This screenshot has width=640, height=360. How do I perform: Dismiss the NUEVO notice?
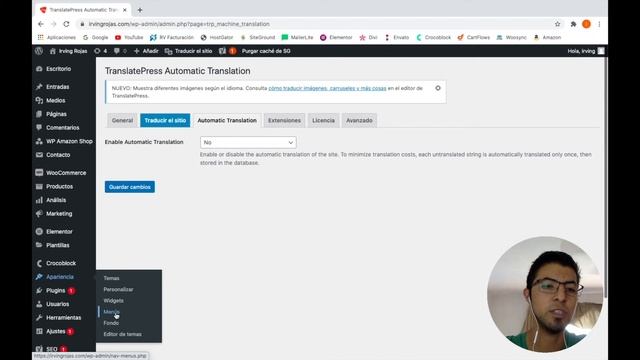[438, 88]
